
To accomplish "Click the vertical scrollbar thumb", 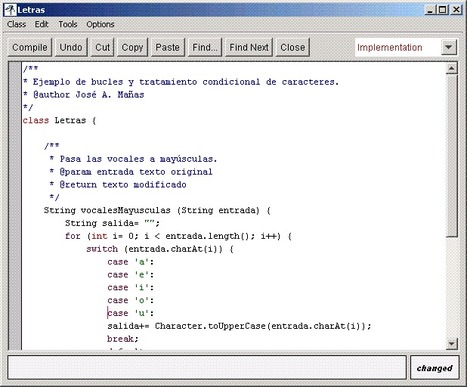I will pos(451,156).
